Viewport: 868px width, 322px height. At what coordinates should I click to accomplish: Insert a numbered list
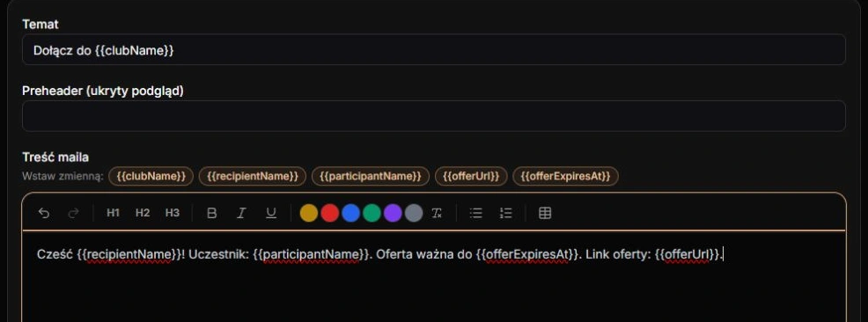[505, 213]
